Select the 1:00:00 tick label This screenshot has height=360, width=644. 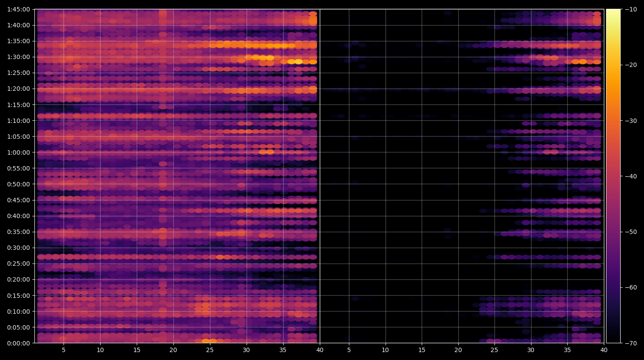19,152
